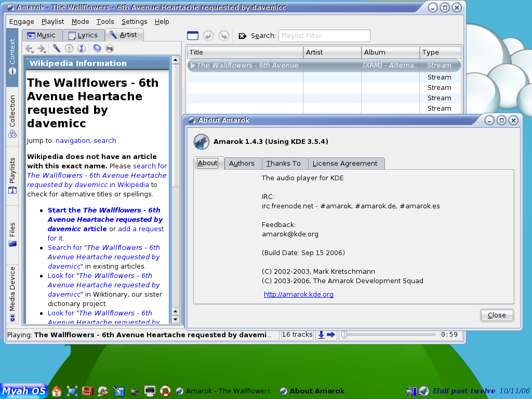Open the Myah OS start menu
Screen dimensions: 532x399
pyautogui.click(x=24, y=391)
